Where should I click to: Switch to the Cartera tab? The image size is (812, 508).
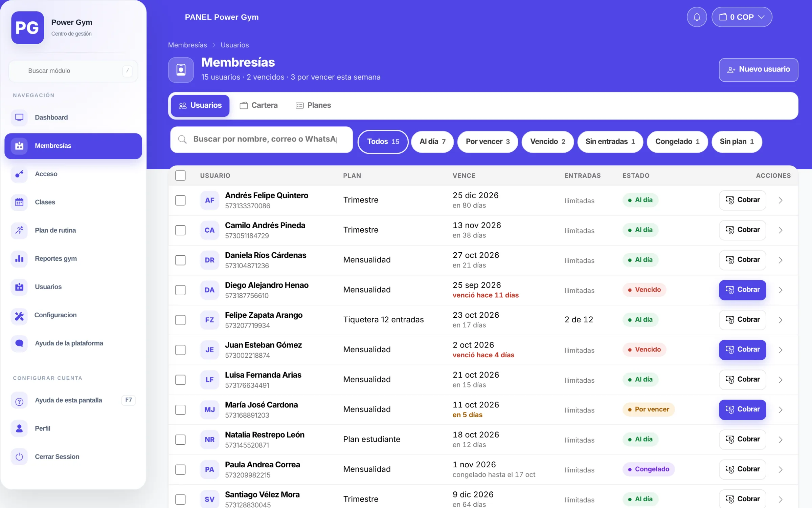coord(258,105)
